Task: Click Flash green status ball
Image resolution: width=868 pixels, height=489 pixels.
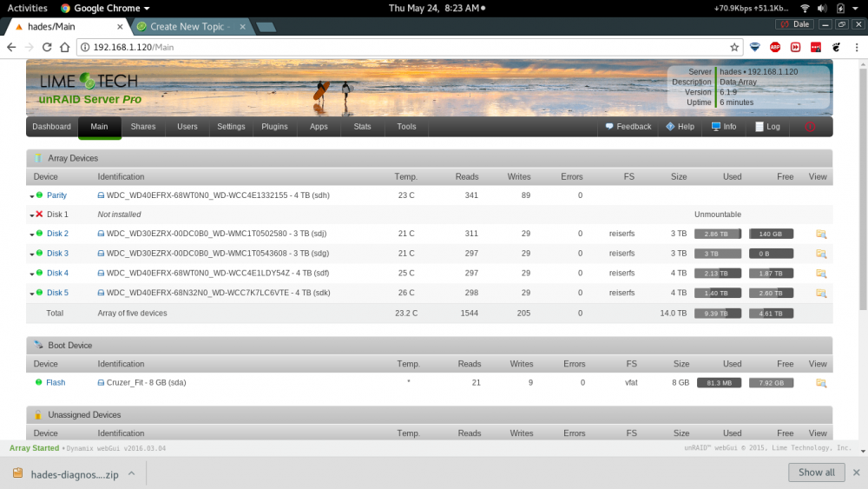Action: coord(39,382)
